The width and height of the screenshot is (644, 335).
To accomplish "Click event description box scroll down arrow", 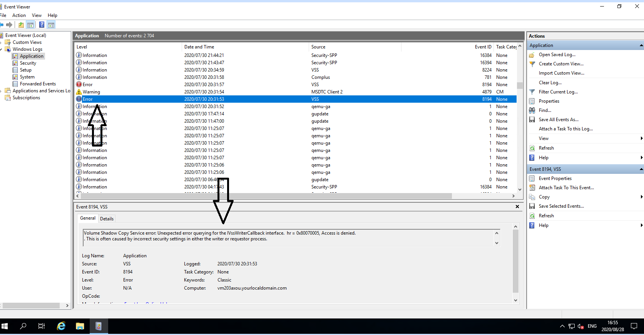I will [x=497, y=243].
